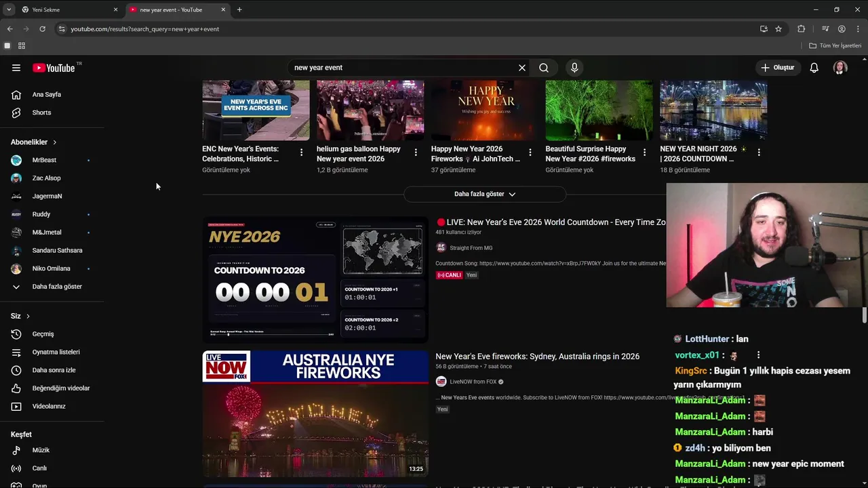
Task: Open the LIVE New Year's Eve 2026 World Countdown title
Action: (x=551, y=222)
